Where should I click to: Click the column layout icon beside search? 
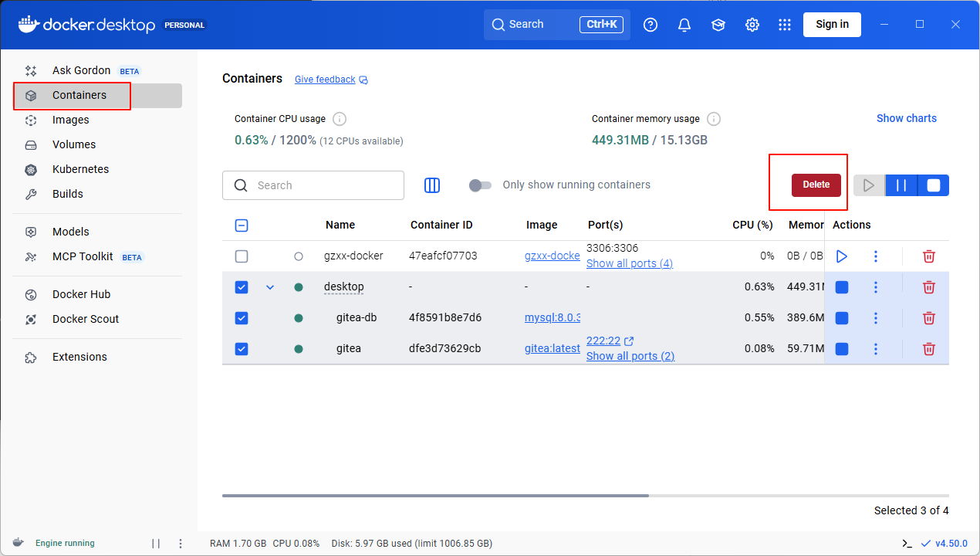(x=432, y=185)
